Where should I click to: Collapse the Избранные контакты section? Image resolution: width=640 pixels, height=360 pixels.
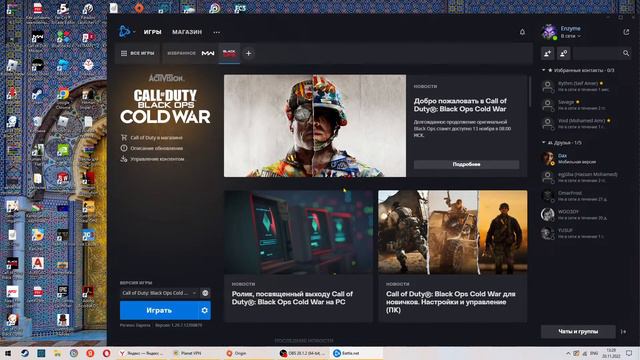coord(544,70)
